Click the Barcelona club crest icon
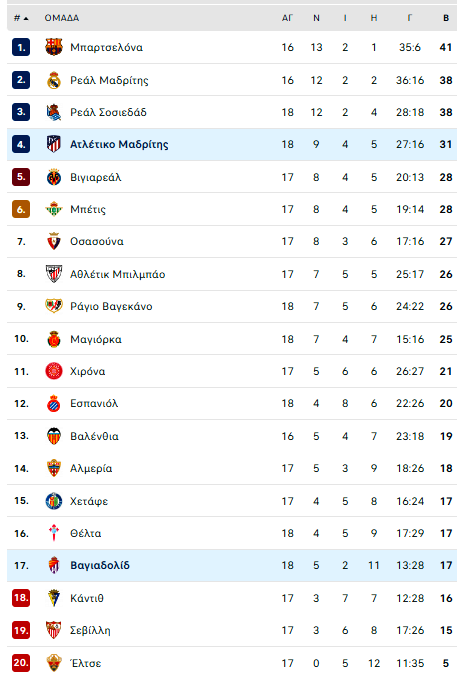 (54, 47)
